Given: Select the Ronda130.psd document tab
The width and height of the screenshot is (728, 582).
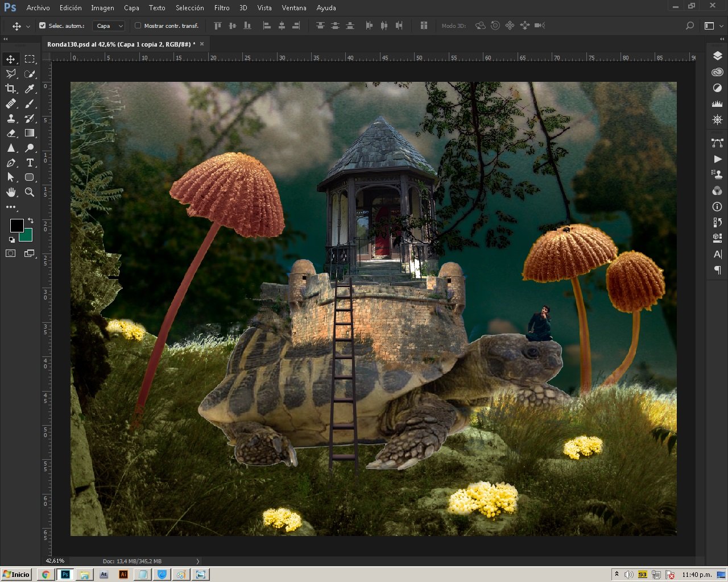Looking at the screenshot, I should [x=121, y=44].
